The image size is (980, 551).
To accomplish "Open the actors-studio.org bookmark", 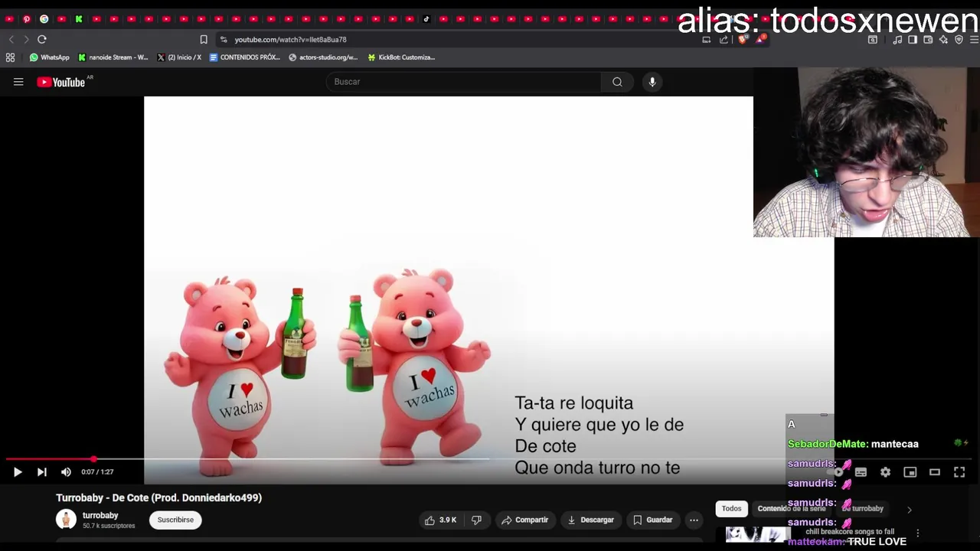I will tap(324, 57).
